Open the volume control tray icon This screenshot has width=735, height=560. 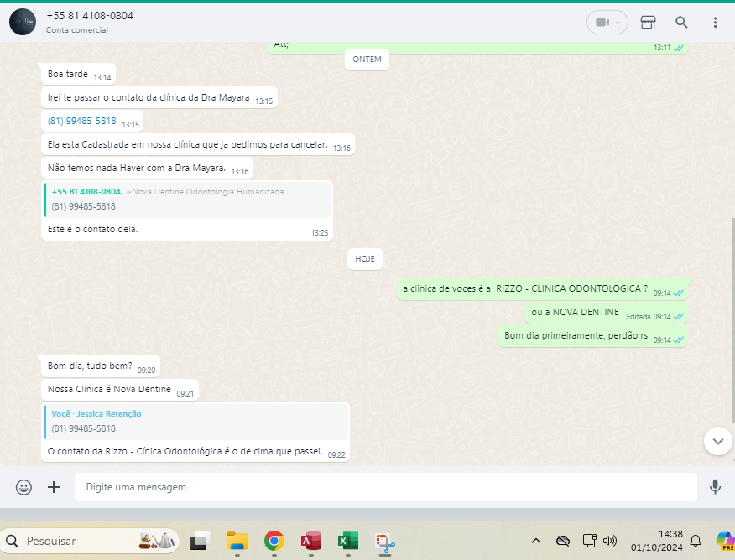coord(609,542)
